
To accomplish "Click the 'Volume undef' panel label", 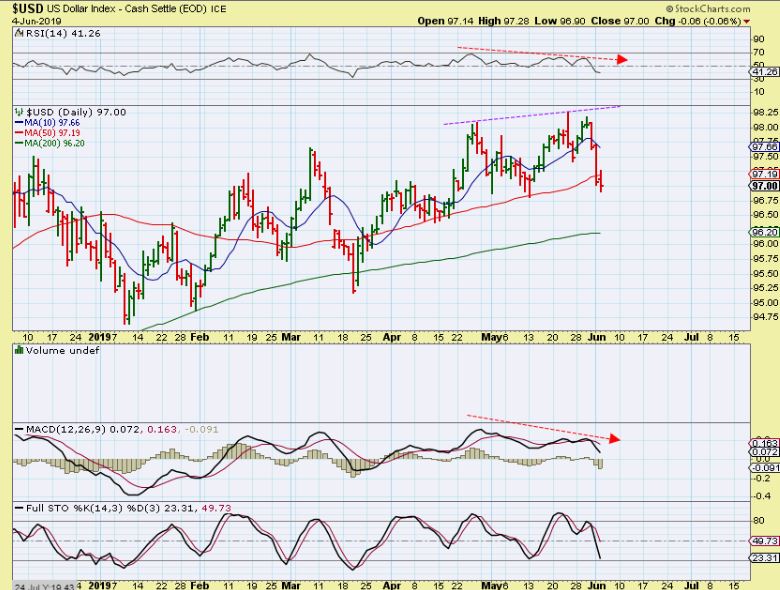I will click(x=63, y=350).
